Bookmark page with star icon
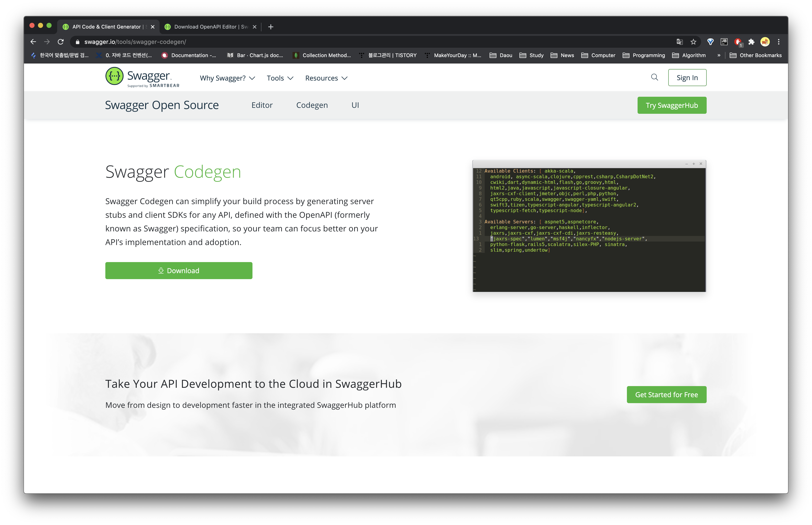Image resolution: width=812 pixels, height=525 pixels. coord(693,42)
